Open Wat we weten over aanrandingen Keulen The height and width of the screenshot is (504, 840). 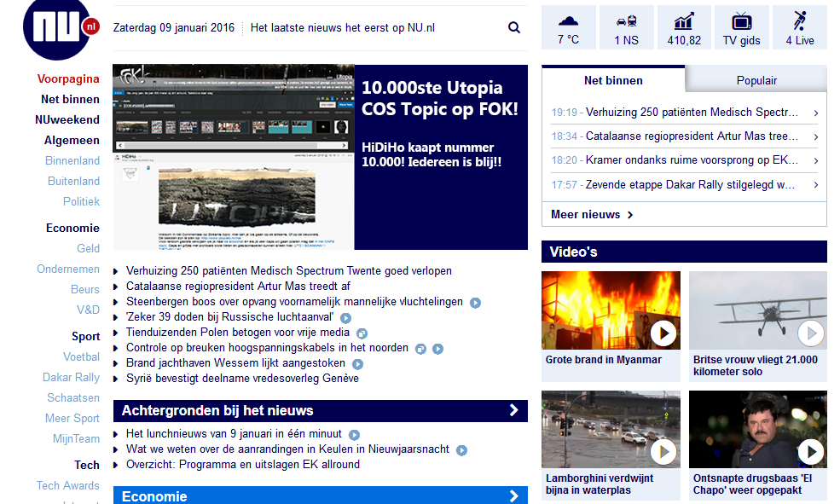[287, 449]
